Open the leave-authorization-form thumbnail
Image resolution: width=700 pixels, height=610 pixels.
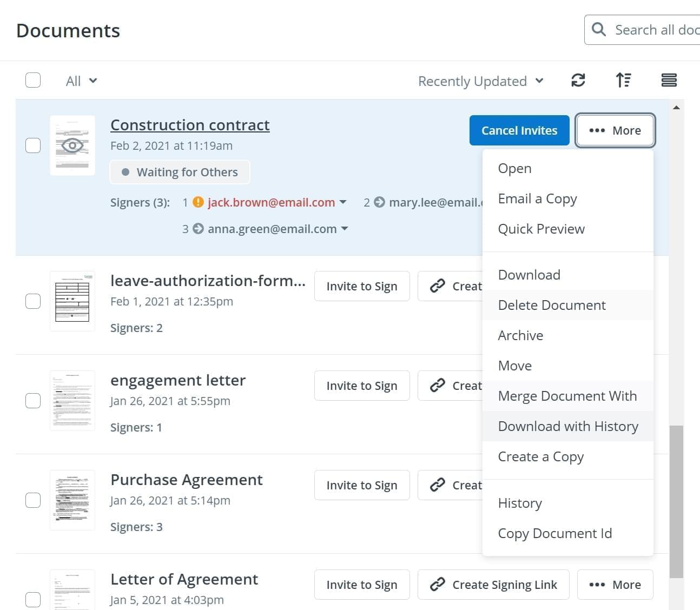pos(72,301)
